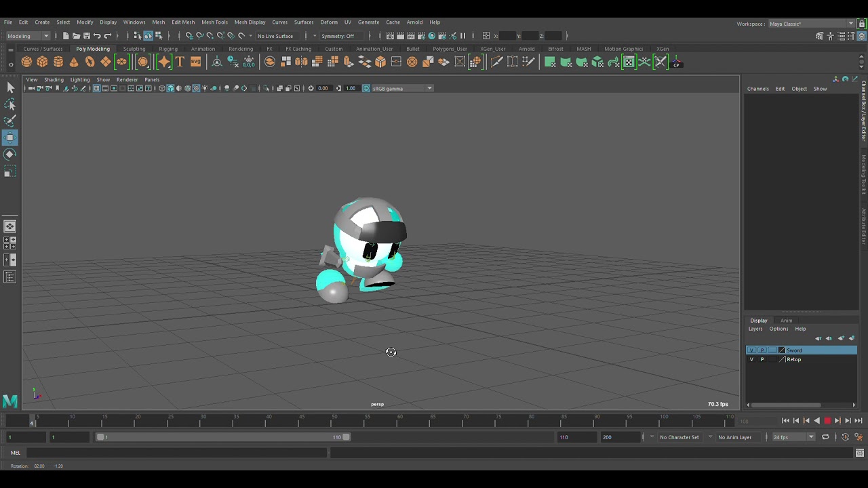The image size is (868, 488).
Task: Toggle playback looping button
Action: coord(825,437)
